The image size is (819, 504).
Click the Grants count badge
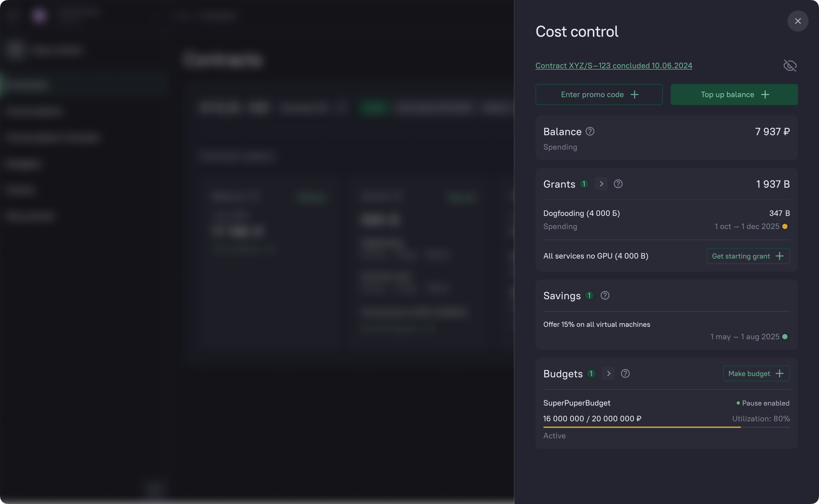[x=584, y=184]
